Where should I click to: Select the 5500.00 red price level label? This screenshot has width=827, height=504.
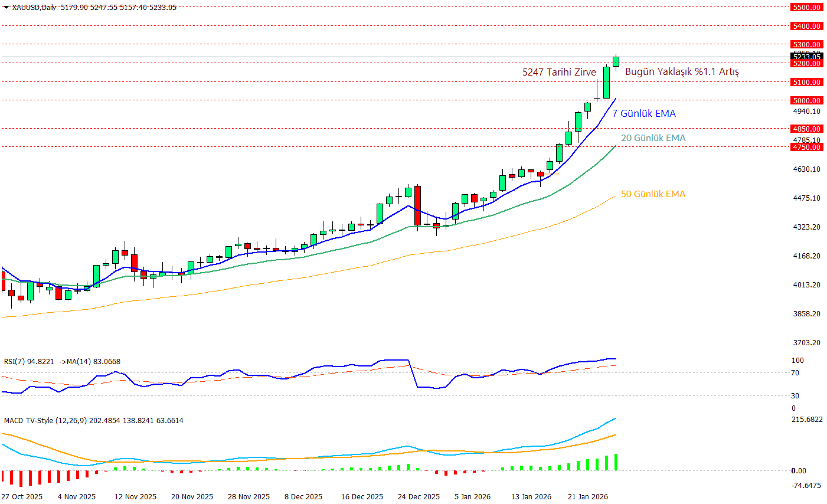806,7
